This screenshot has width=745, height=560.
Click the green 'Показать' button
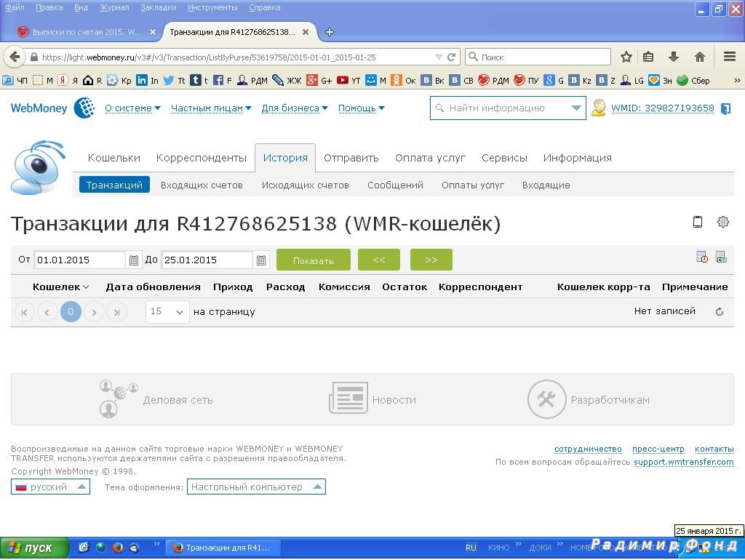pyautogui.click(x=313, y=260)
